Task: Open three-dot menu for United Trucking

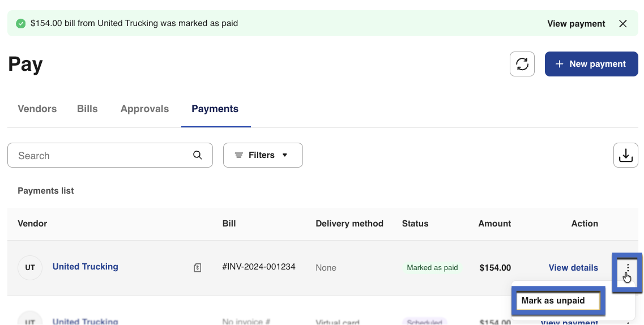Action: (x=627, y=268)
